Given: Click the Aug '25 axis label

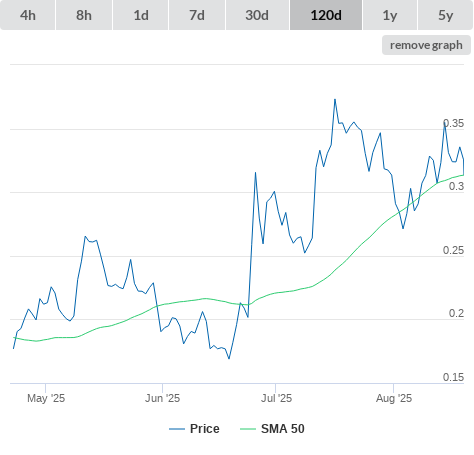Looking at the screenshot, I should 394,398.
